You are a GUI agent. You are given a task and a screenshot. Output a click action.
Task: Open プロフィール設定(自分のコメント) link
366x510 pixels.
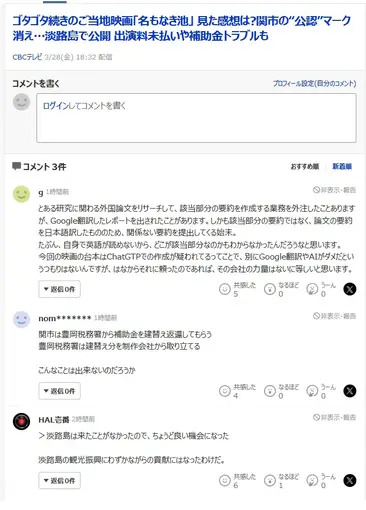pos(314,84)
